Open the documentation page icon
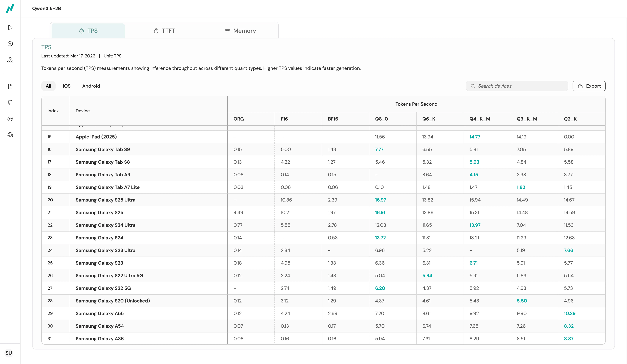Image resolution: width=627 pixels, height=364 pixels. [x=10, y=86]
